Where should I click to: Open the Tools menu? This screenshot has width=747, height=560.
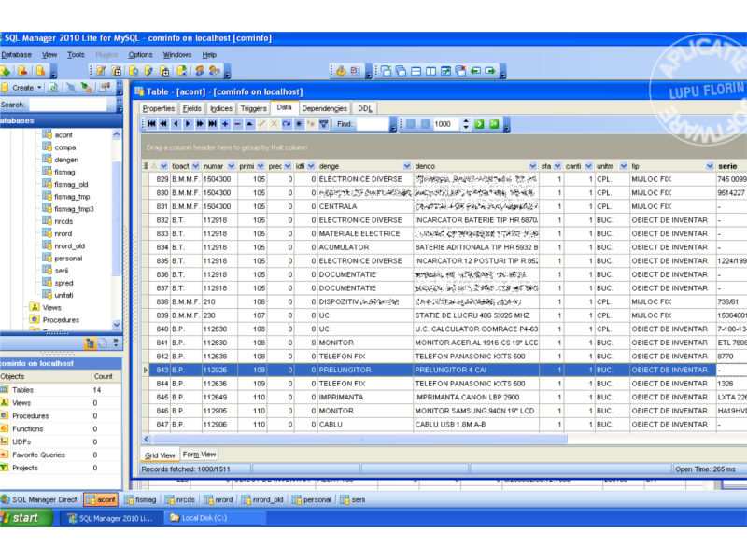(x=76, y=55)
